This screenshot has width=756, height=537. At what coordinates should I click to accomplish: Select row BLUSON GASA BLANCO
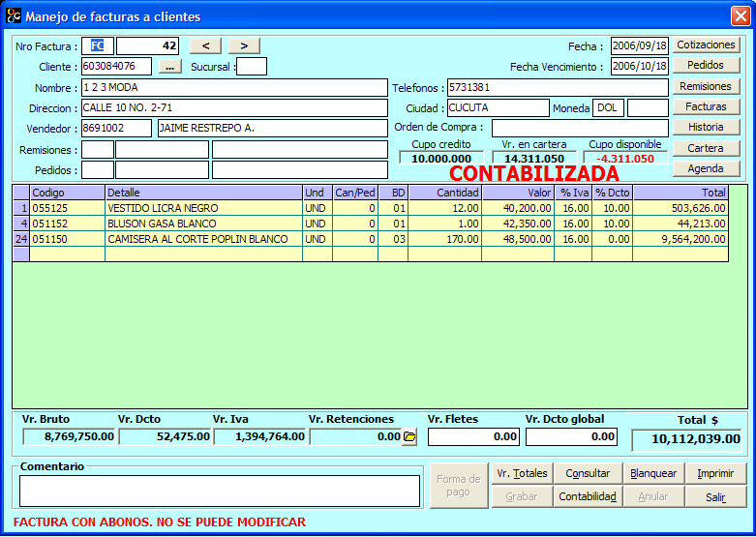coord(371,224)
